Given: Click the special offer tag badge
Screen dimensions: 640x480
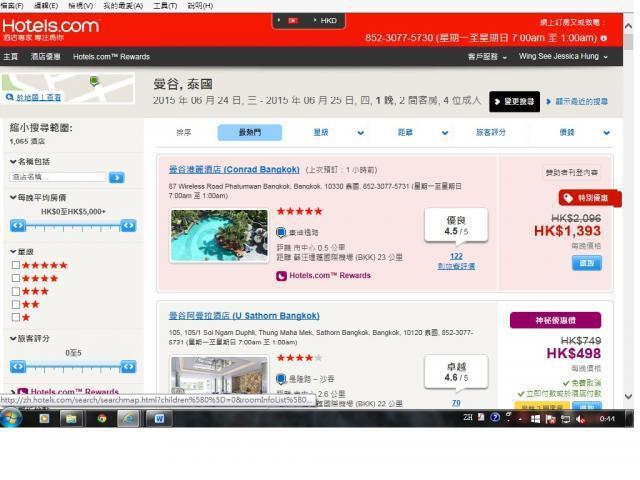Looking at the screenshot, I should coord(590,198).
